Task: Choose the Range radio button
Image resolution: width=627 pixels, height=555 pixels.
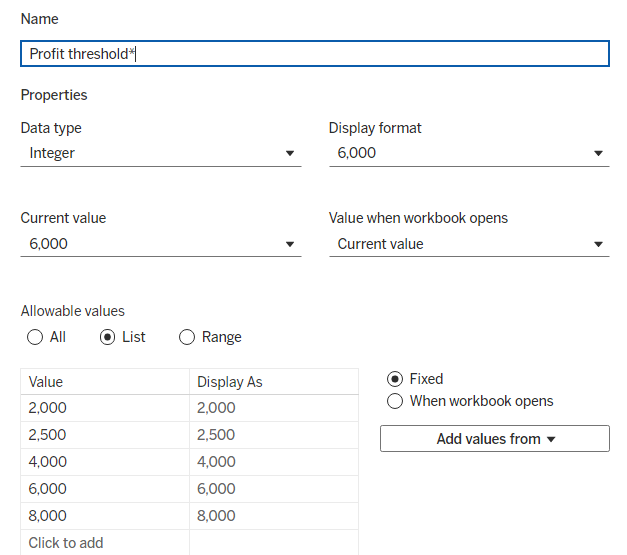Action: point(187,337)
